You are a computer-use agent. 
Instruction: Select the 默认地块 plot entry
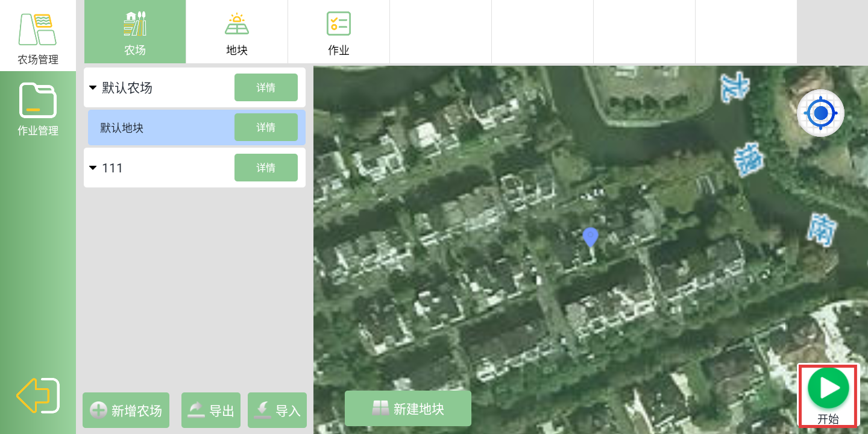point(122,128)
